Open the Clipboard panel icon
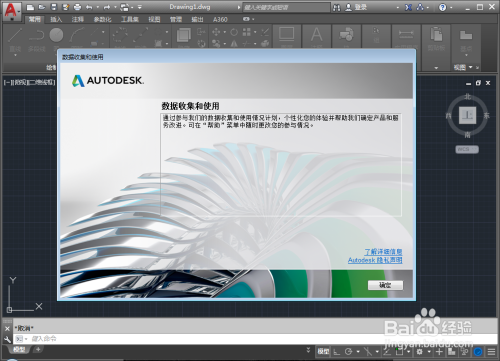 click(x=436, y=34)
